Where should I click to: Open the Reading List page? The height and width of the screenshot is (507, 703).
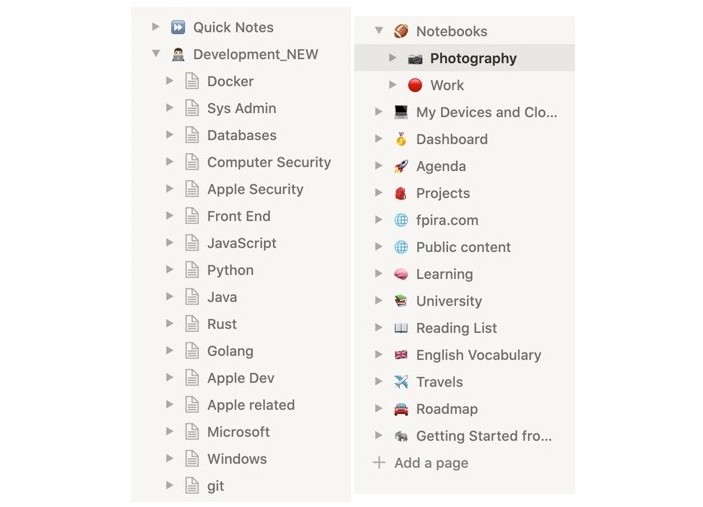click(x=456, y=328)
